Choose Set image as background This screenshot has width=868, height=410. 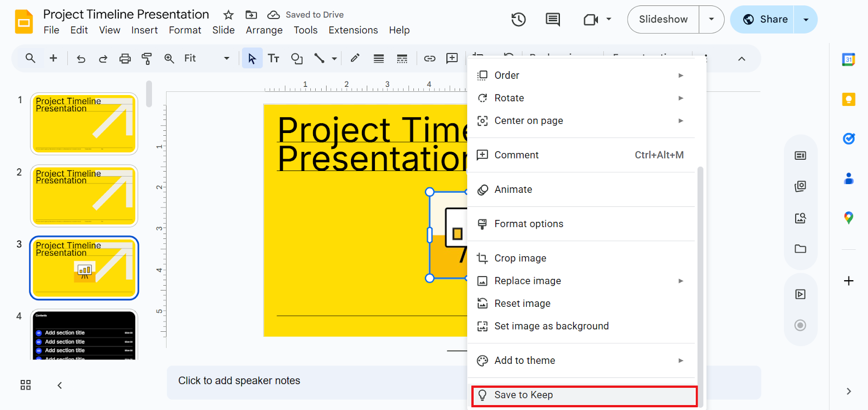[x=581, y=326]
